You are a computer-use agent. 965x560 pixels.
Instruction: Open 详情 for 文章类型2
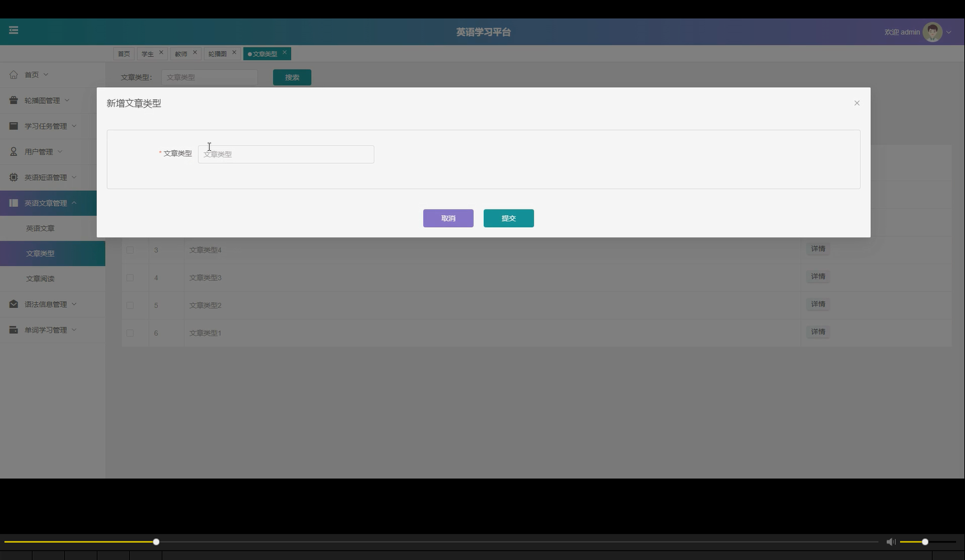(x=818, y=304)
